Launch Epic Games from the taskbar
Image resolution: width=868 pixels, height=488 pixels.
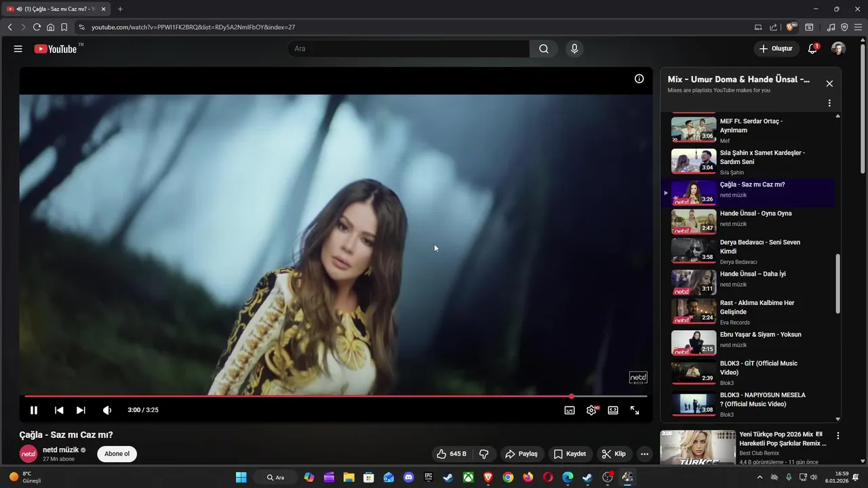pyautogui.click(x=429, y=477)
